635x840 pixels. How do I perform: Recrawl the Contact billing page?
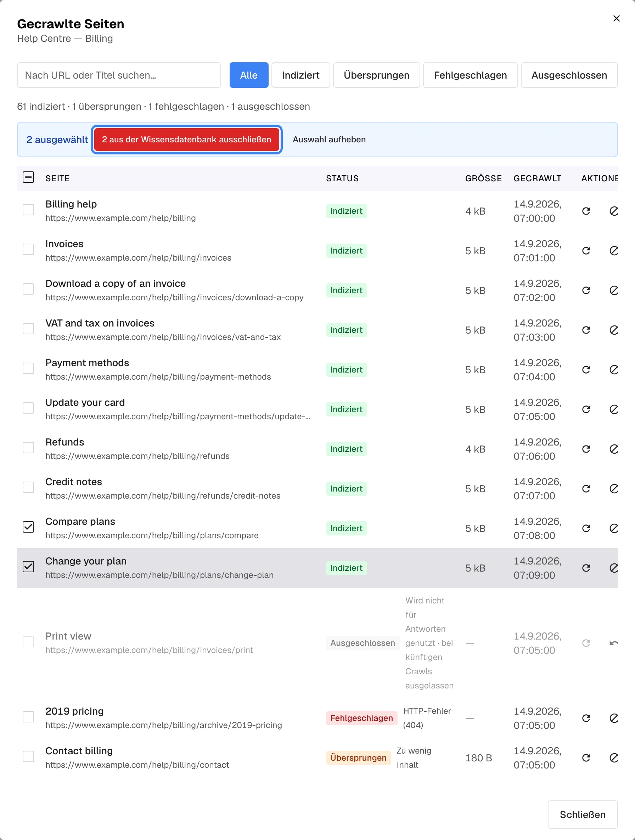tap(586, 758)
